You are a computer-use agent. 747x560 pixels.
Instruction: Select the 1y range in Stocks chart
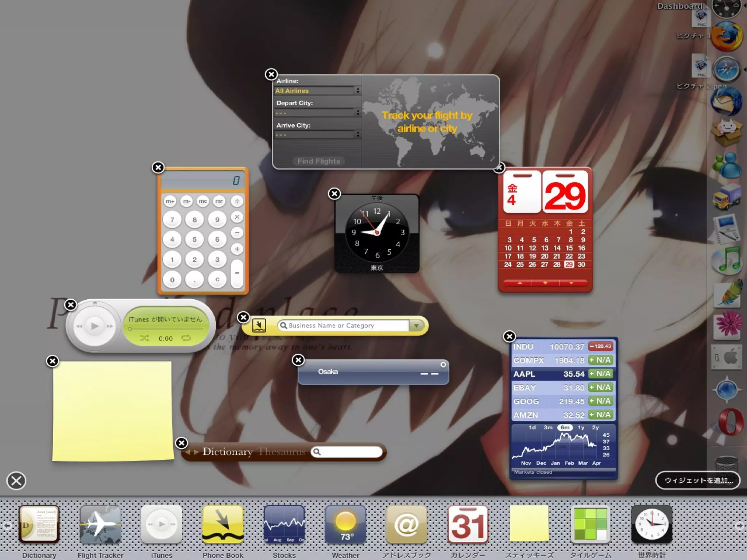pos(581,428)
